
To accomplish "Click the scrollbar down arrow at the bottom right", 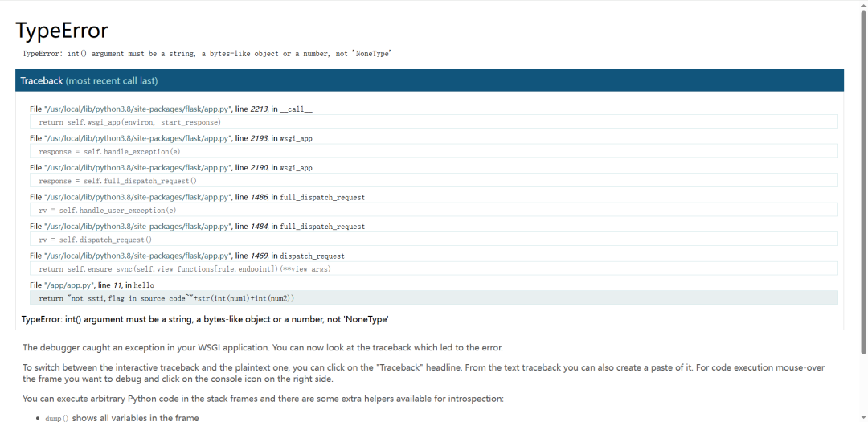I will 863,417.
